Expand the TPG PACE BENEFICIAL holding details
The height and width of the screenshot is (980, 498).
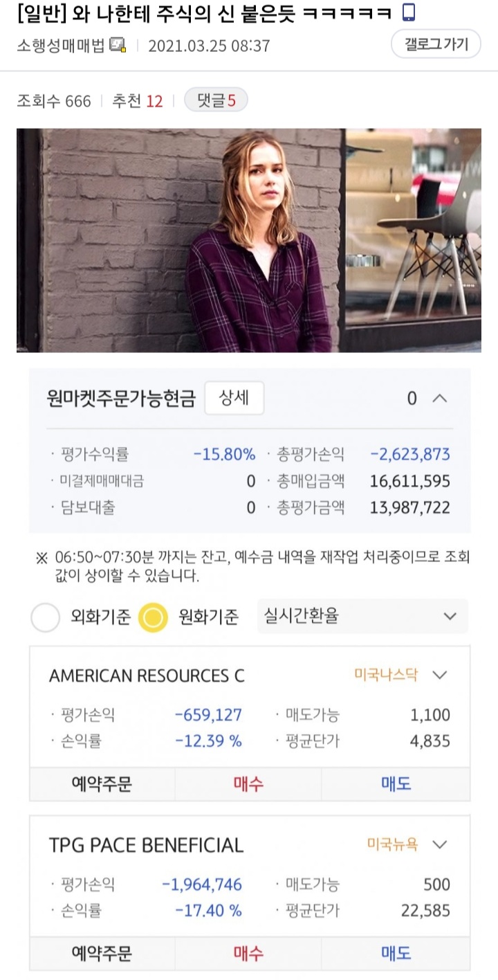click(x=439, y=844)
